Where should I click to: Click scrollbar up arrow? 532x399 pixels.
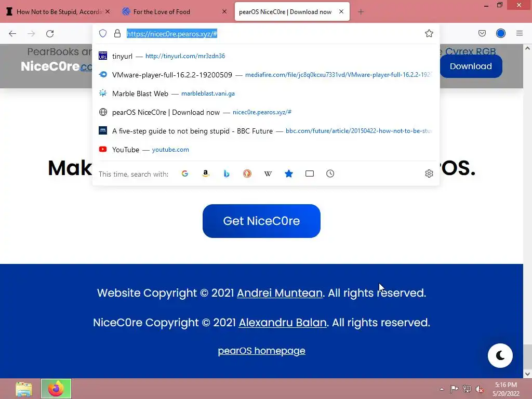click(527, 48)
